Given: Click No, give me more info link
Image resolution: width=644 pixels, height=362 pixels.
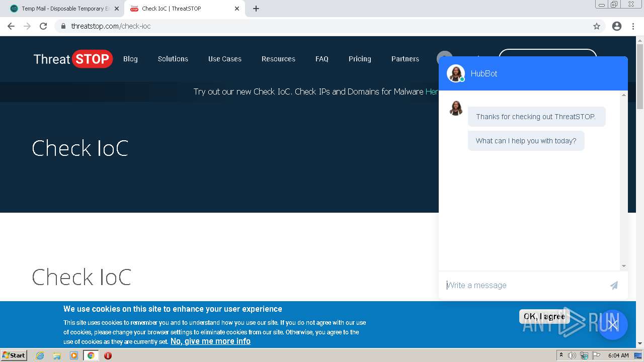Looking at the screenshot, I should (210, 341).
